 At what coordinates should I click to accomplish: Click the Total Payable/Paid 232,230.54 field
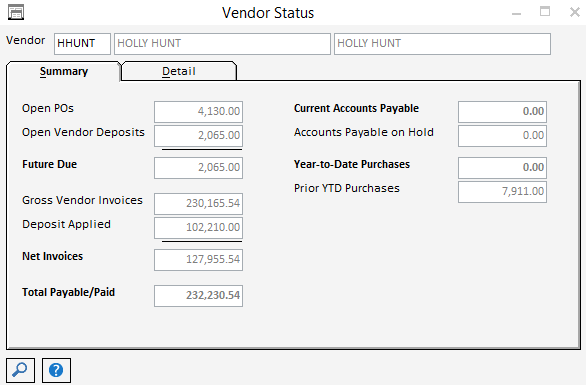(198, 295)
